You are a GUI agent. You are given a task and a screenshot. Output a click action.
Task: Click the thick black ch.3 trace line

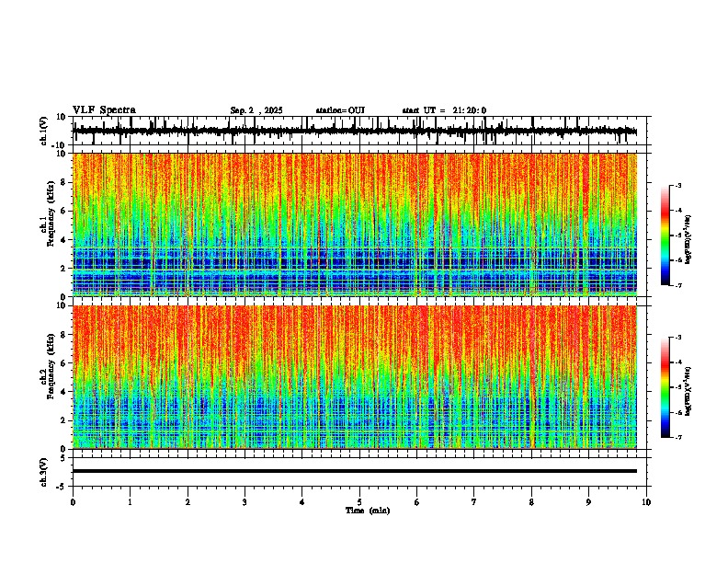point(355,471)
